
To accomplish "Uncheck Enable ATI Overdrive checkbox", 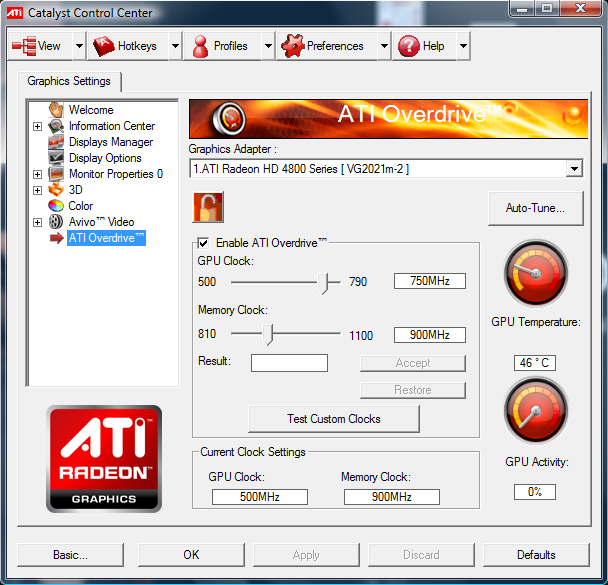I will coord(204,243).
